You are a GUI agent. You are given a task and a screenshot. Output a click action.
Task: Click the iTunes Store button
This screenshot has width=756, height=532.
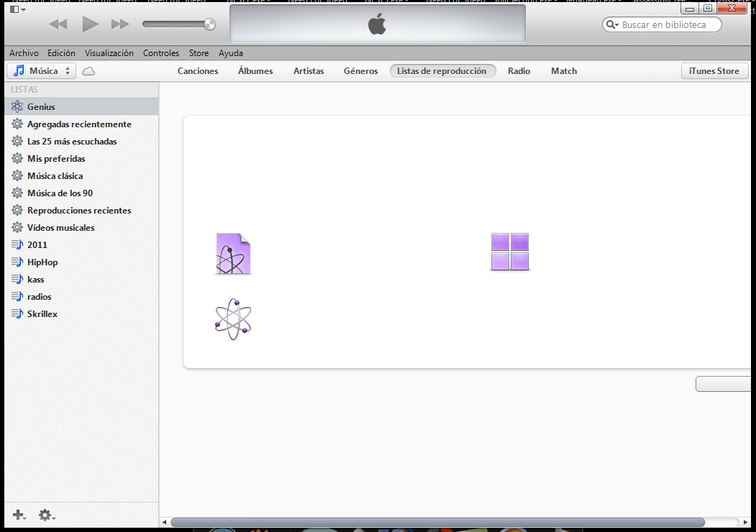click(x=714, y=71)
